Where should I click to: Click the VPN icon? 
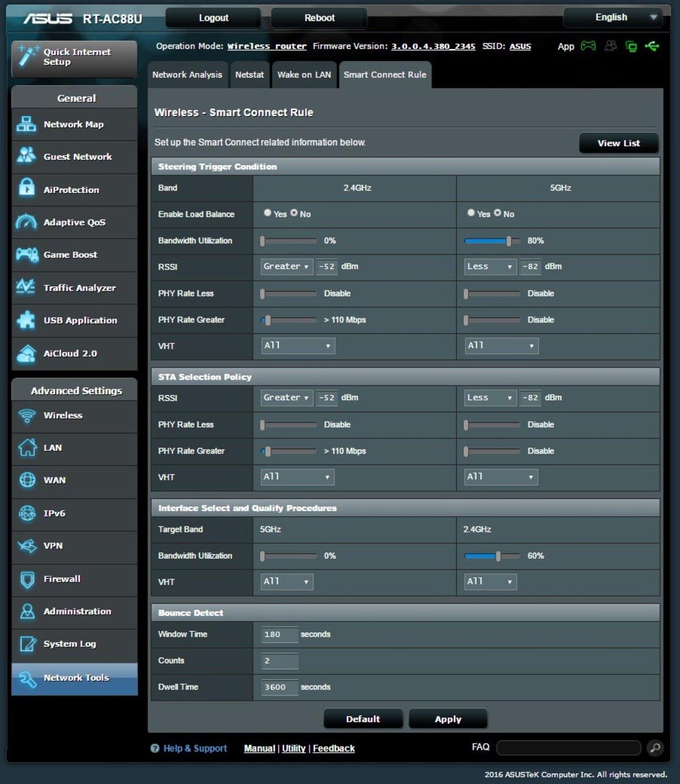27,545
